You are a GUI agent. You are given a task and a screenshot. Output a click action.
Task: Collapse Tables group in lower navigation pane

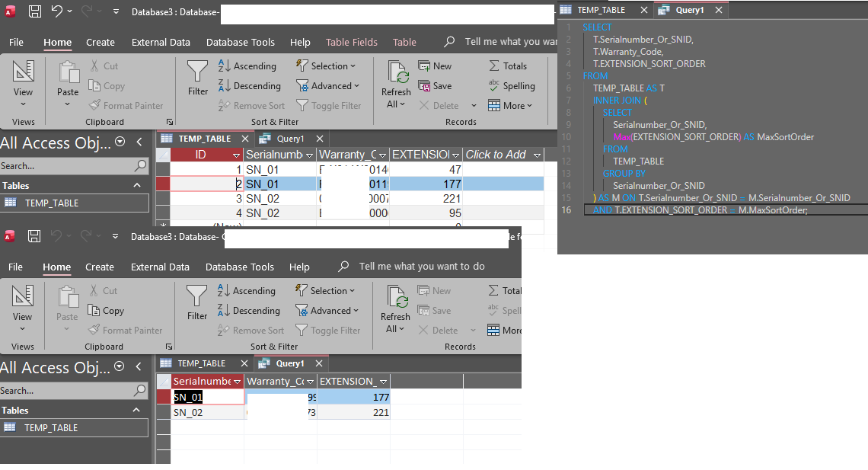[x=136, y=411]
